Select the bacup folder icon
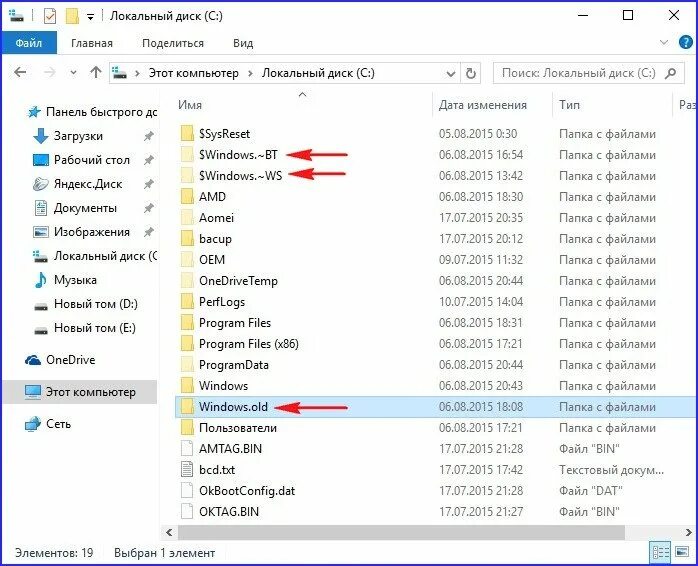Image resolution: width=698 pixels, height=566 pixels. point(187,239)
